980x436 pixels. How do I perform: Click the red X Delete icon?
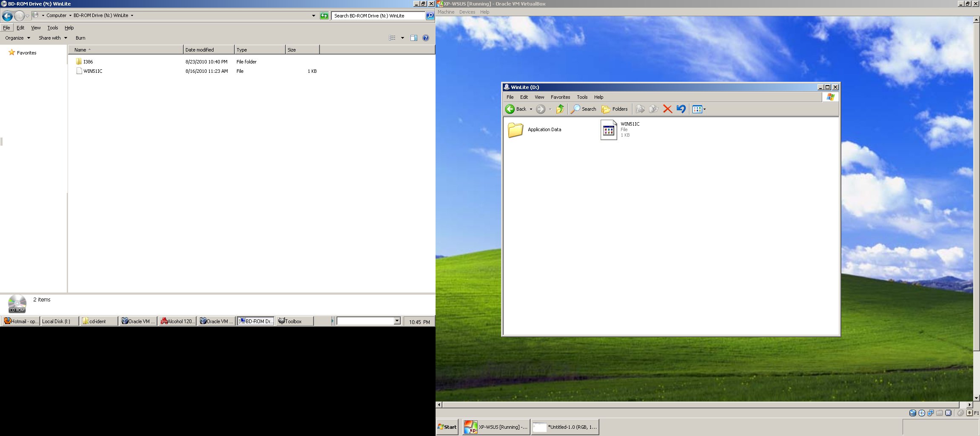click(667, 109)
